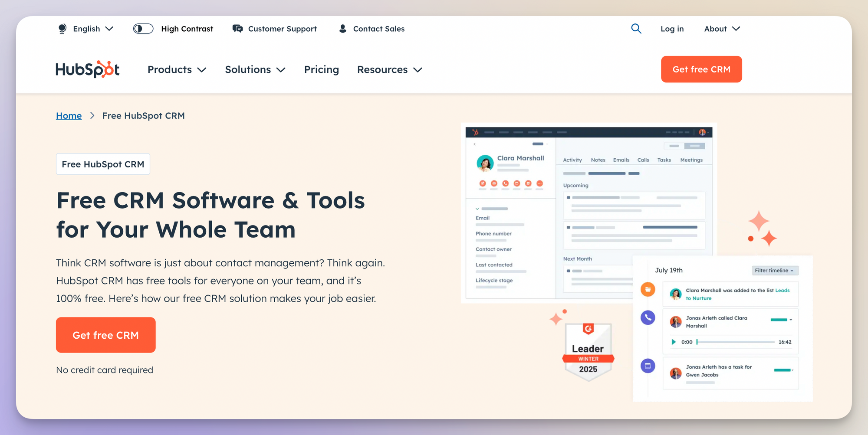Switch to the Tasks tab
Screen dimensions: 868x435
[x=664, y=160]
